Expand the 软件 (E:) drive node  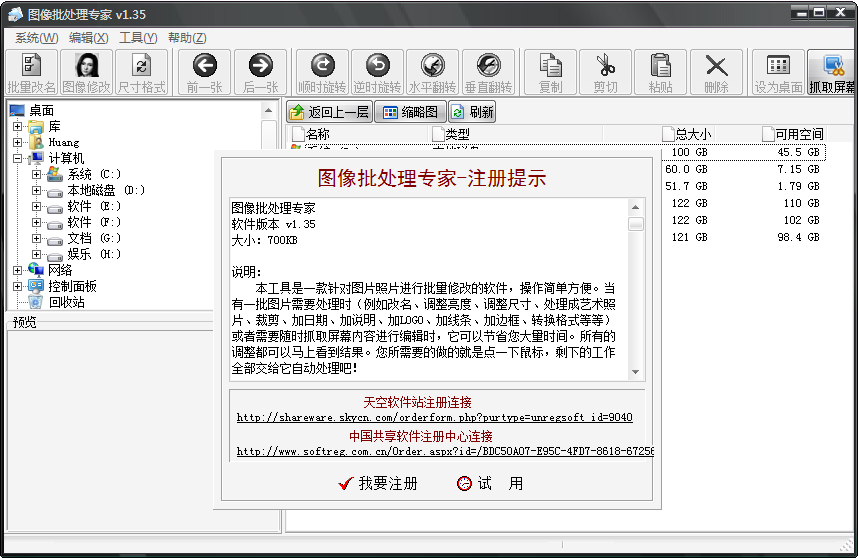[x=36, y=206]
